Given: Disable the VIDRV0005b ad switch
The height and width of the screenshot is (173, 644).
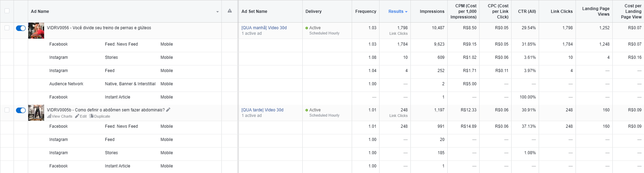Looking at the screenshot, I should pos(21,110).
